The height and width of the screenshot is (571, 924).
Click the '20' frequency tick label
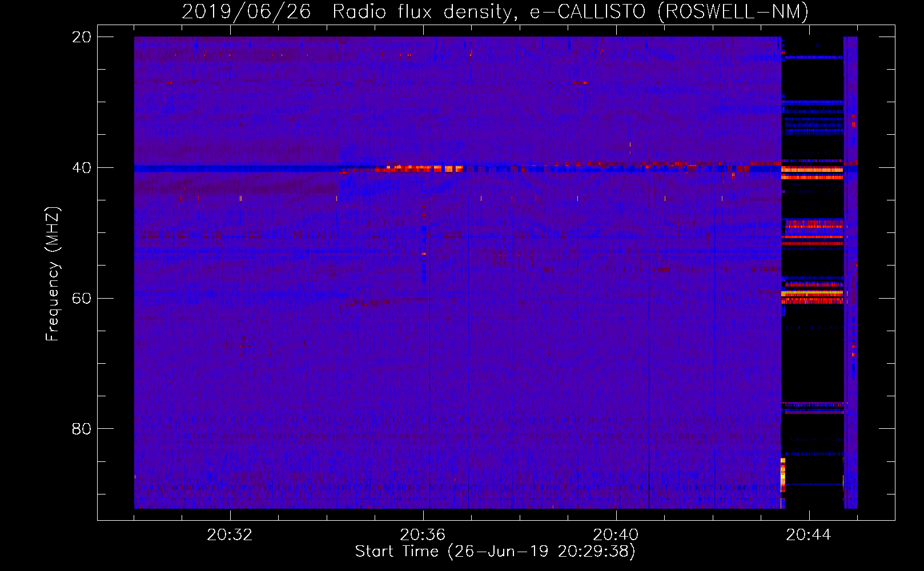pyautogui.click(x=81, y=37)
